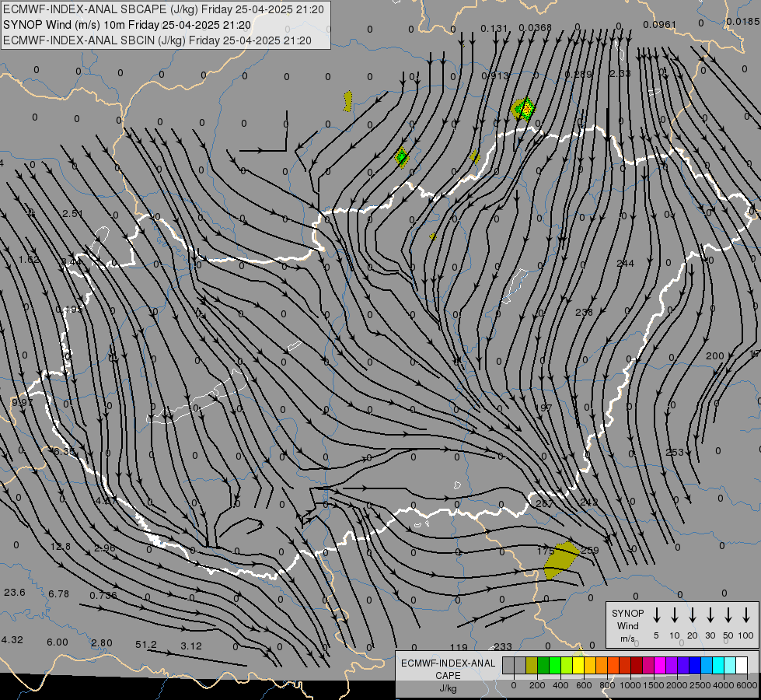
Task: Click the map value 3.12
Action: coord(191,646)
